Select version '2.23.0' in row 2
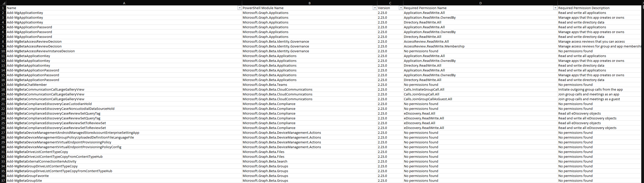644x183 pixels. [x=390, y=13]
